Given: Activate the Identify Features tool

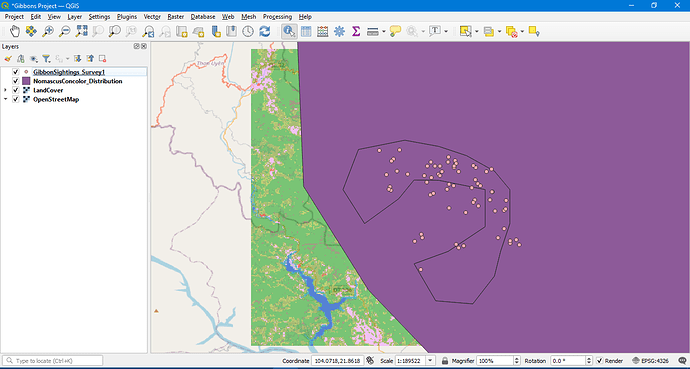Looking at the screenshot, I should click(289, 31).
